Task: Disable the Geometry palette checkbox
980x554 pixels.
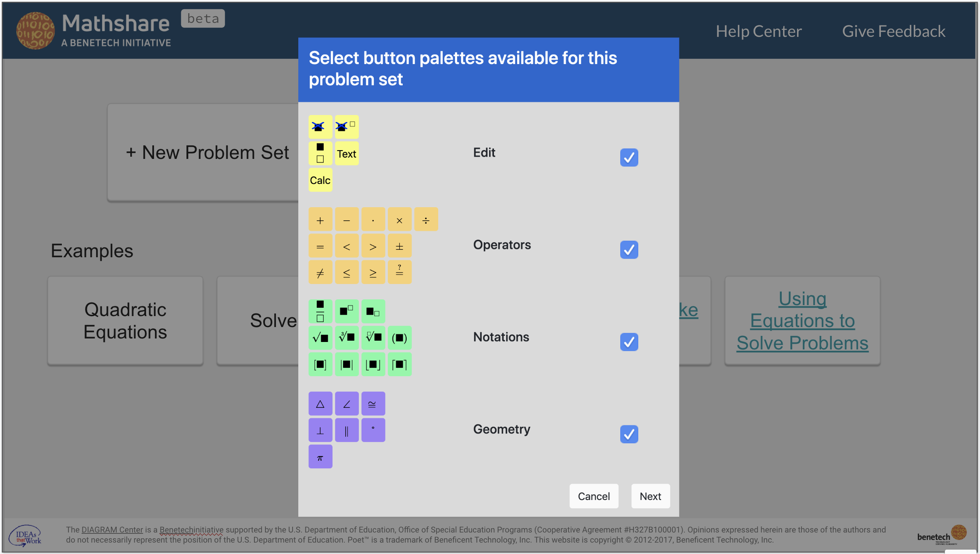Action: coord(629,434)
